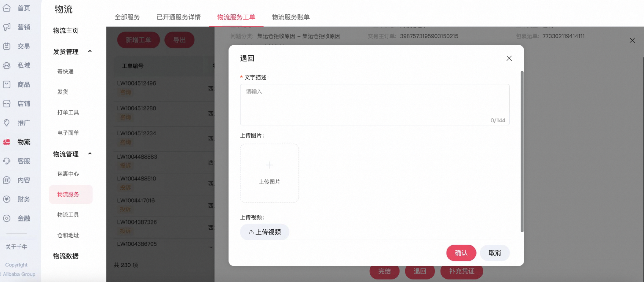Select work order LW1004512496
The height and width of the screenshot is (282, 644).
click(137, 83)
